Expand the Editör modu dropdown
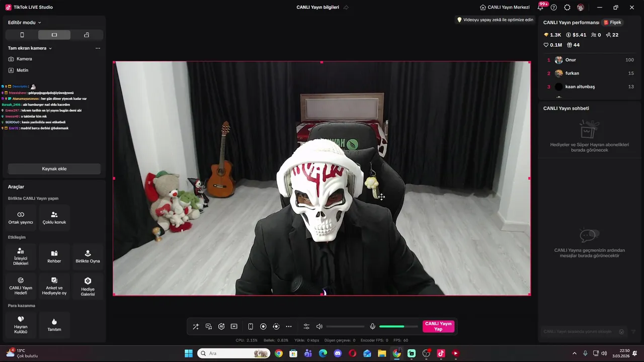 pyautogui.click(x=25, y=23)
